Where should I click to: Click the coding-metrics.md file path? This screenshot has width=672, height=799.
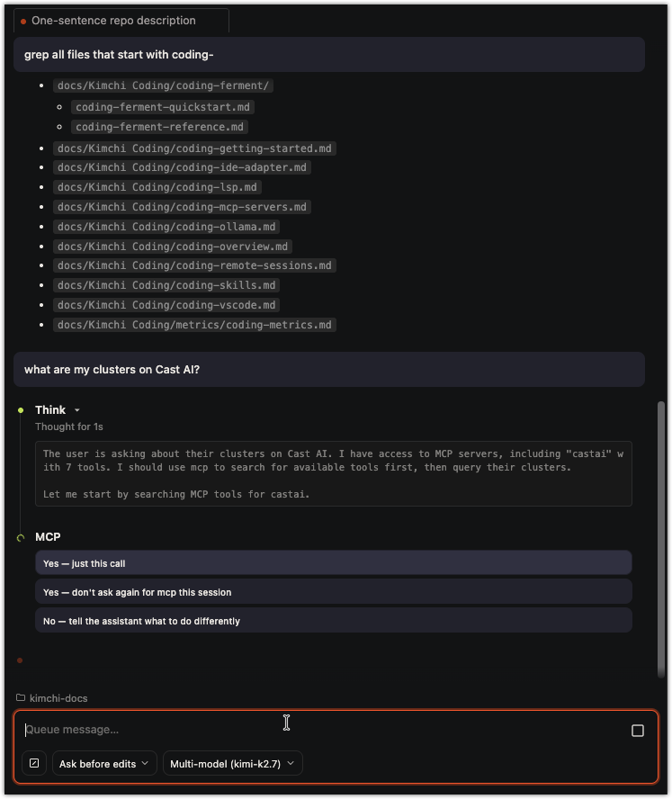[194, 325]
